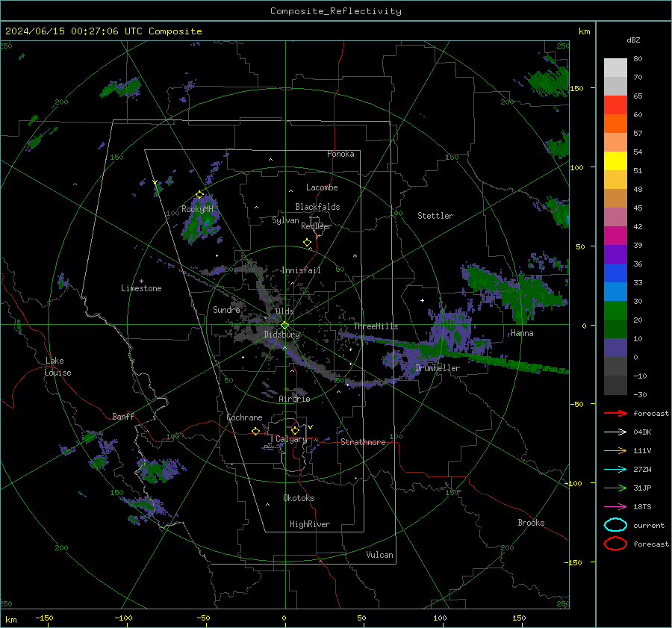Click the green echo cluster northwest of Hanna
The width and height of the screenshot is (672, 628).
[514, 293]
